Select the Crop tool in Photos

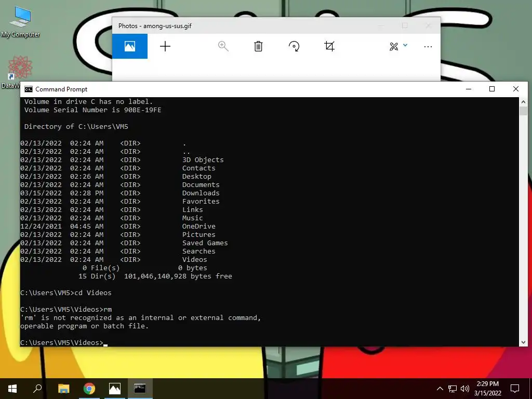pyautogui.click(x=329, y=46)
